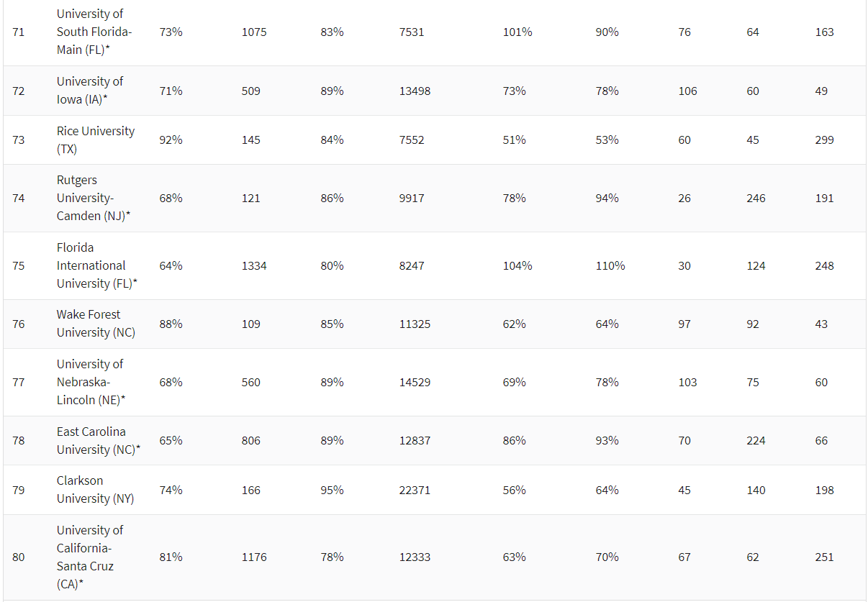Screen dimensions: 868x602
Task: Select Clarkson University (NY) name
Action: coord(95,490)
